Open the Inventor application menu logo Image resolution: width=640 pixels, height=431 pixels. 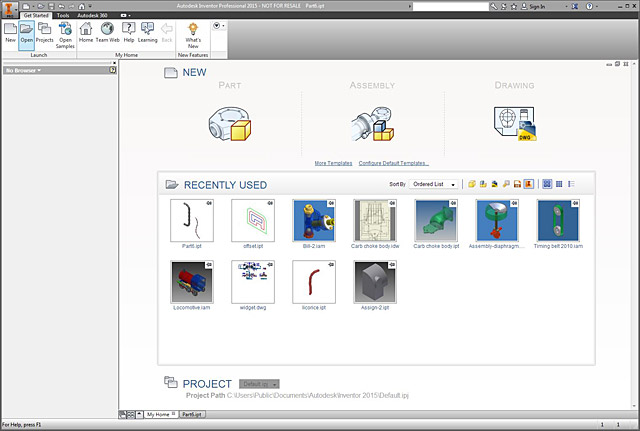[x=9, y=9]
